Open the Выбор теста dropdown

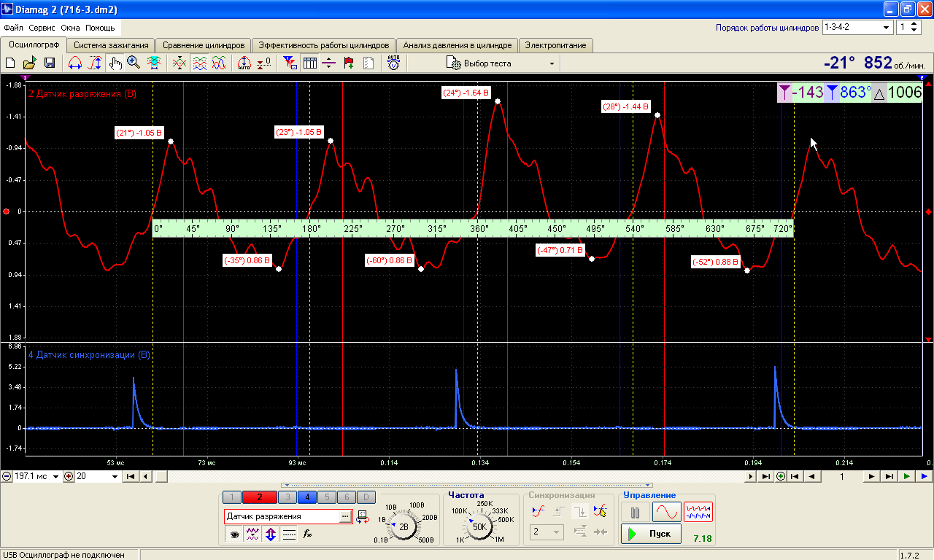pyautogui.click(x=501, y=63)
